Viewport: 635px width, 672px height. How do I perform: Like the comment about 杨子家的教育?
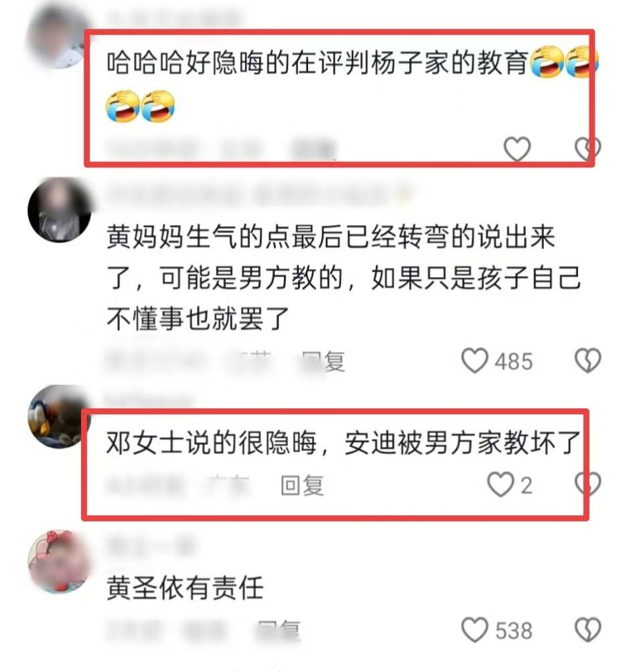pos(516,149)
